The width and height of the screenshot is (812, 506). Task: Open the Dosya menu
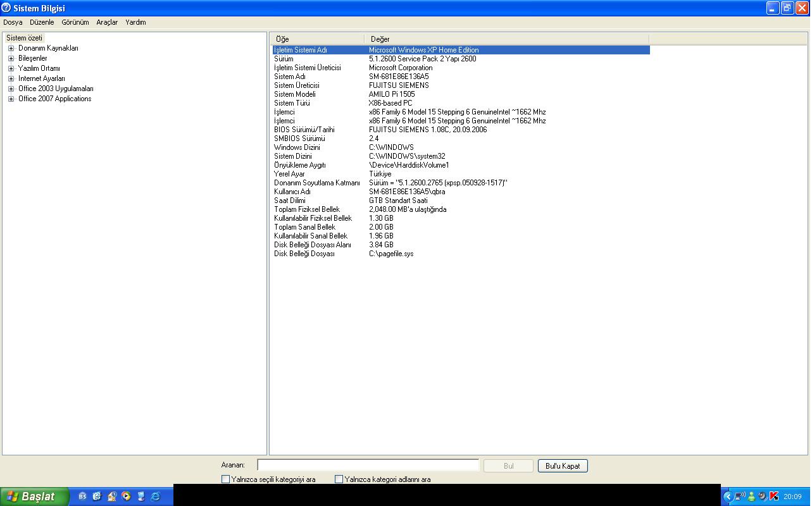[x=13, y=22]
